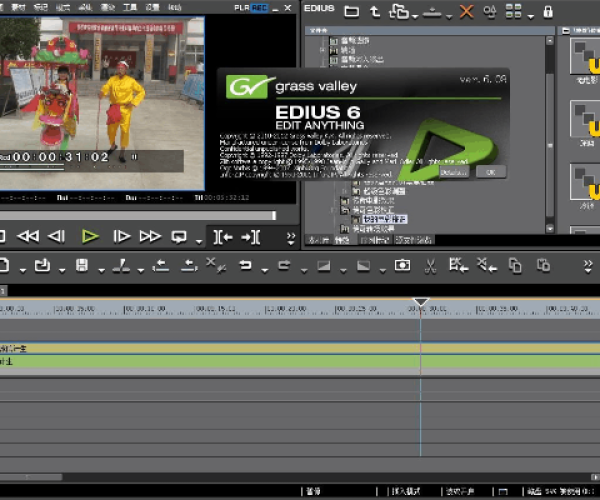
Task: Set the In point marker
Action: (223, 236)
